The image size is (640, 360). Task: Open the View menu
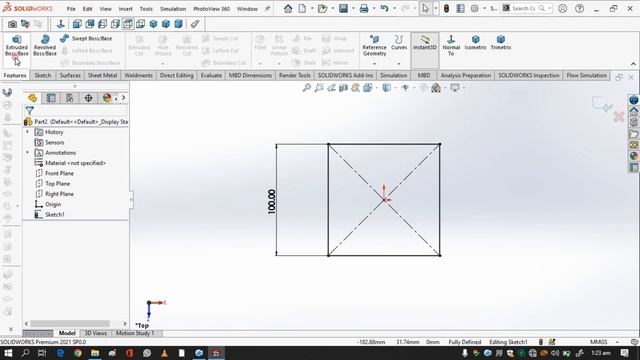click(105, 9)
